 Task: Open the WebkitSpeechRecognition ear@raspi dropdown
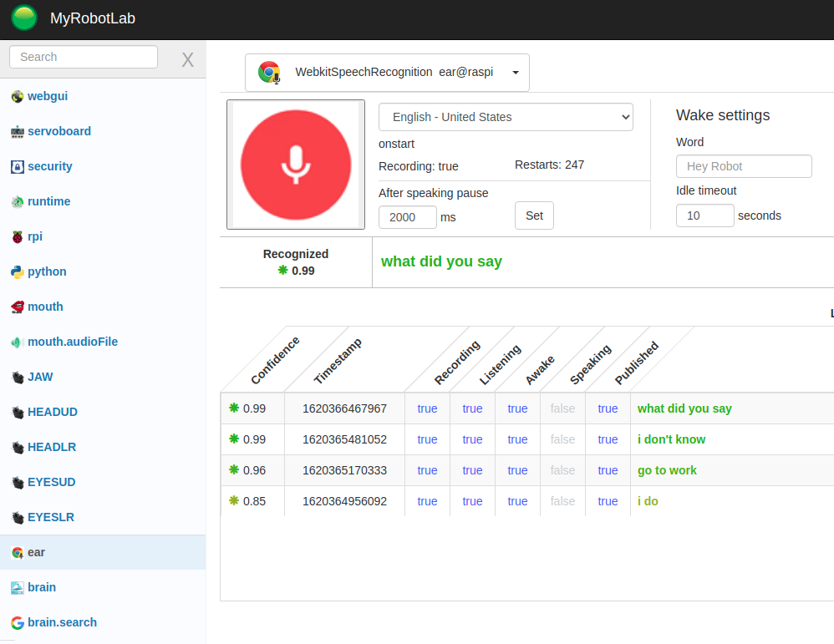387,73
